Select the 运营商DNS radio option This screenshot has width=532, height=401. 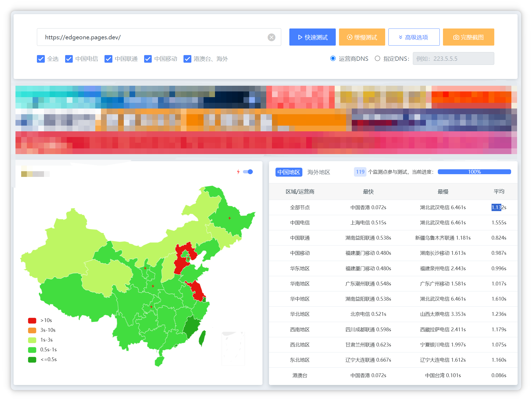[333, 59]
